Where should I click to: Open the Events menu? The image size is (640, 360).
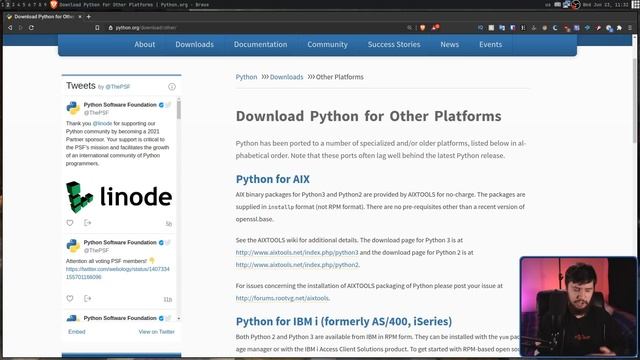(490, 44)
